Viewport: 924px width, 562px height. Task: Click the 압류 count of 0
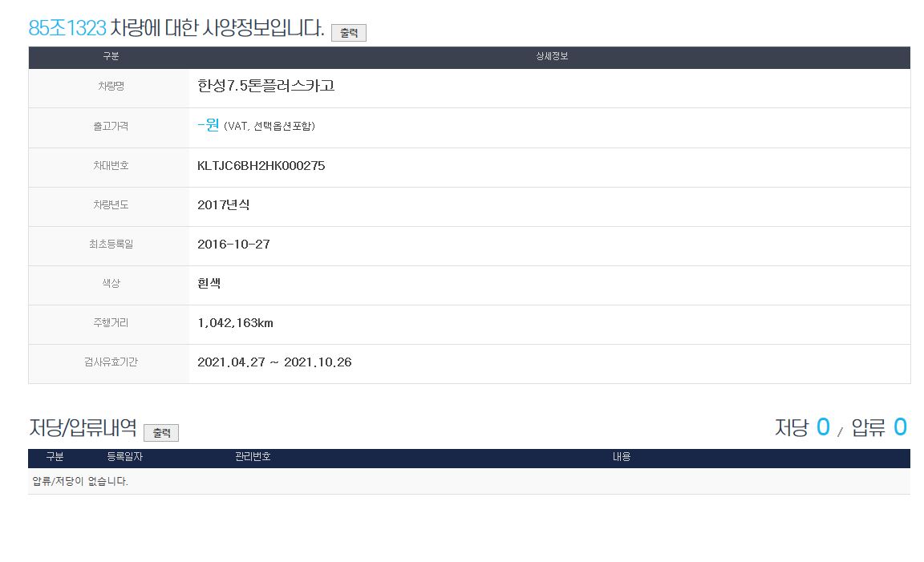click(900, 428)
